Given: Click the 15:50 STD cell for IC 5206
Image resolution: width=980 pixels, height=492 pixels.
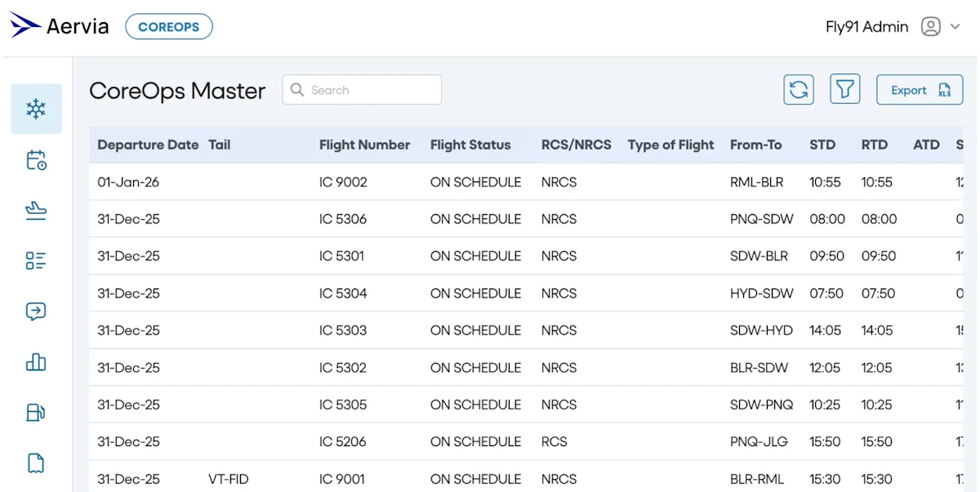Looking at the screenshot, I should (826, 441).
